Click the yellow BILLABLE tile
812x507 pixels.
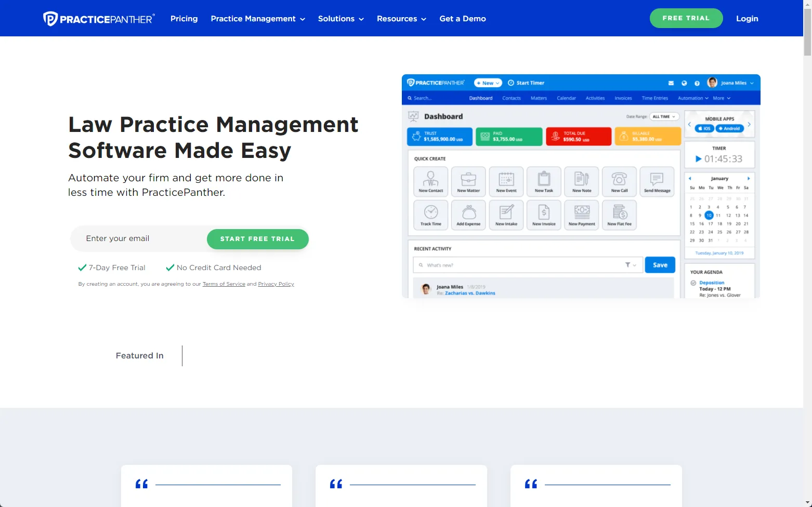coord(648,137)
